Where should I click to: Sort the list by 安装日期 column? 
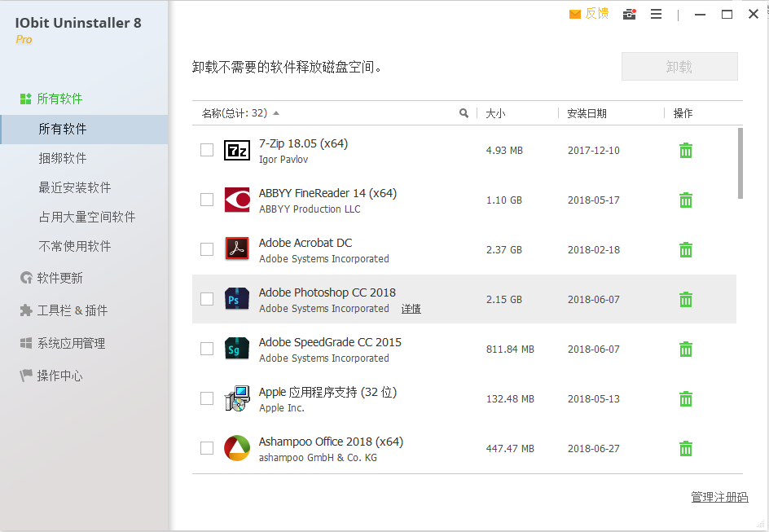587,114
